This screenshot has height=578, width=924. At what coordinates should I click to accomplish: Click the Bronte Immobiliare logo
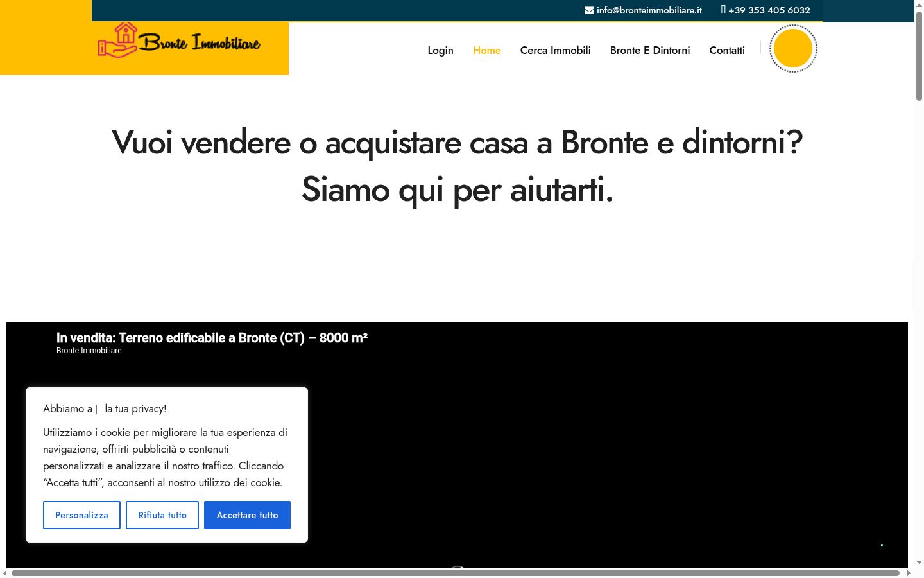(x=179, y=40)
